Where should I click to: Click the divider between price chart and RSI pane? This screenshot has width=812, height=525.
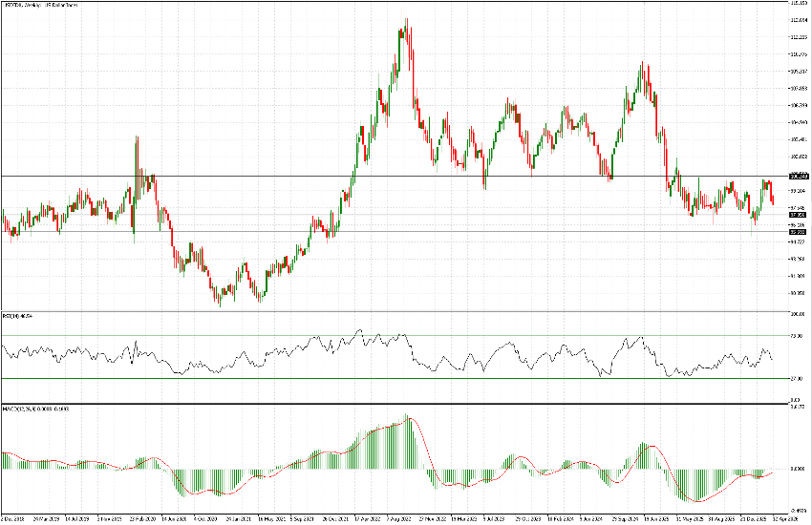pos(382,310)
